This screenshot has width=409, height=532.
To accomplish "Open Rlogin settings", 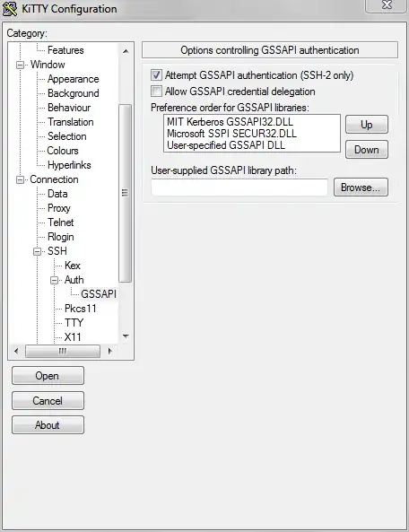I will [61, 237].
